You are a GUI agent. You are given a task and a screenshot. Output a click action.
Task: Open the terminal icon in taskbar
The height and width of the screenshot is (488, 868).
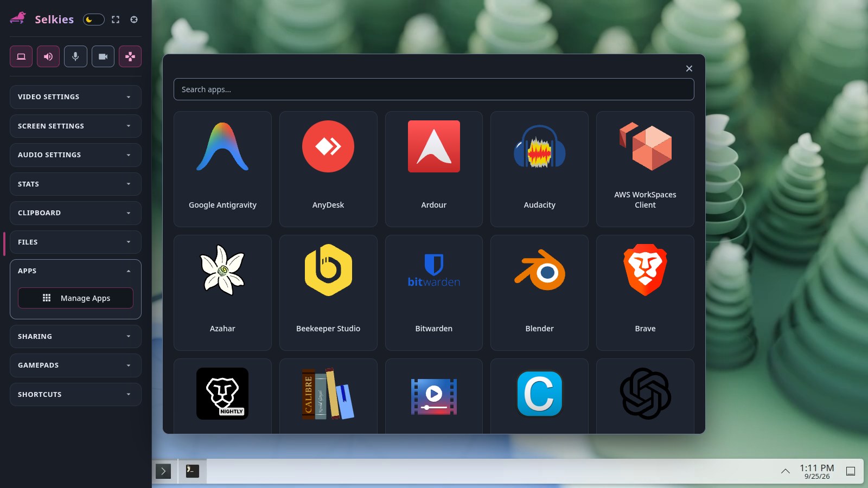tap(193, 471)
